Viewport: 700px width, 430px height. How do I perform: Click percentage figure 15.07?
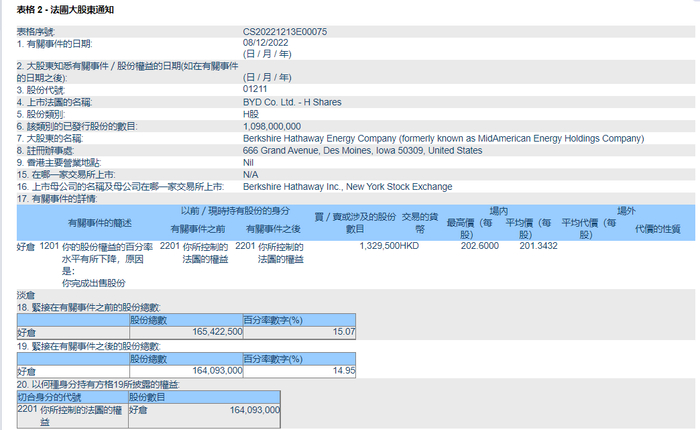[344, 332]
